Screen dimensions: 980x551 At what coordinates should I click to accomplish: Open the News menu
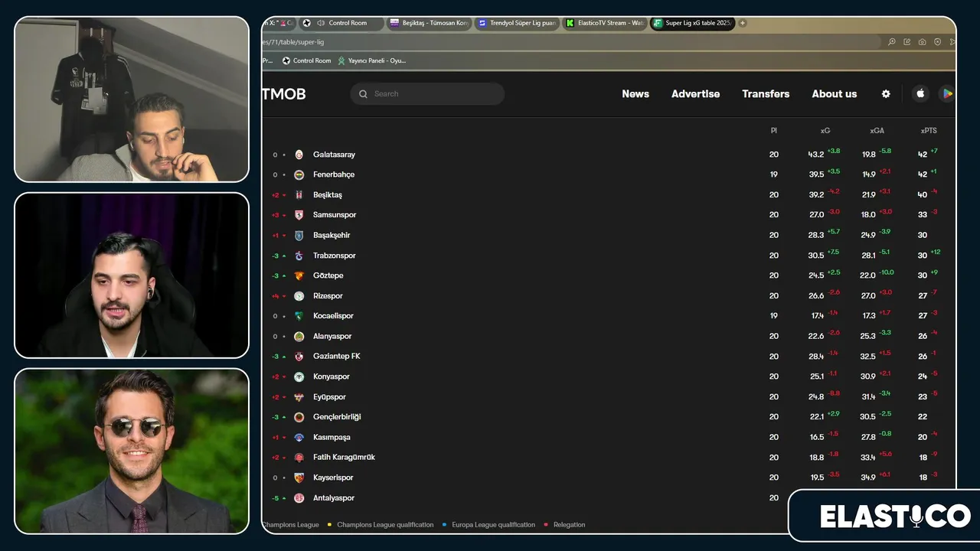[x=635, y=94]
